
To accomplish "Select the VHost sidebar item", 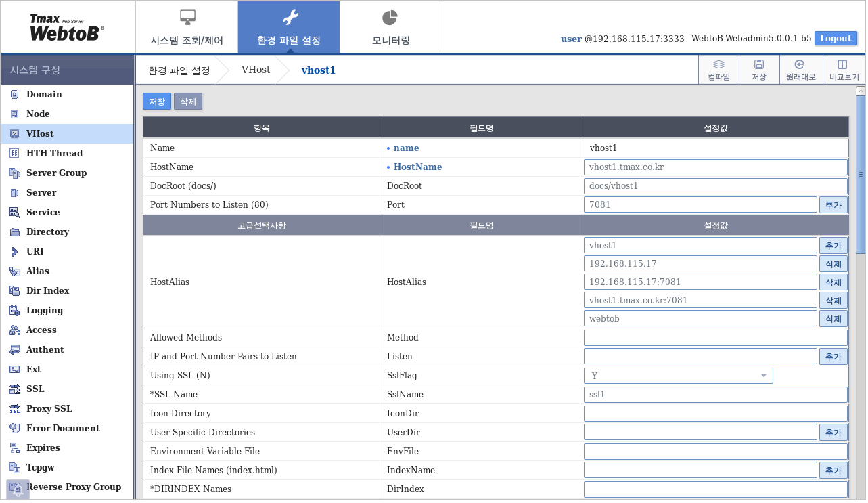I will click(x=67, y=134).
